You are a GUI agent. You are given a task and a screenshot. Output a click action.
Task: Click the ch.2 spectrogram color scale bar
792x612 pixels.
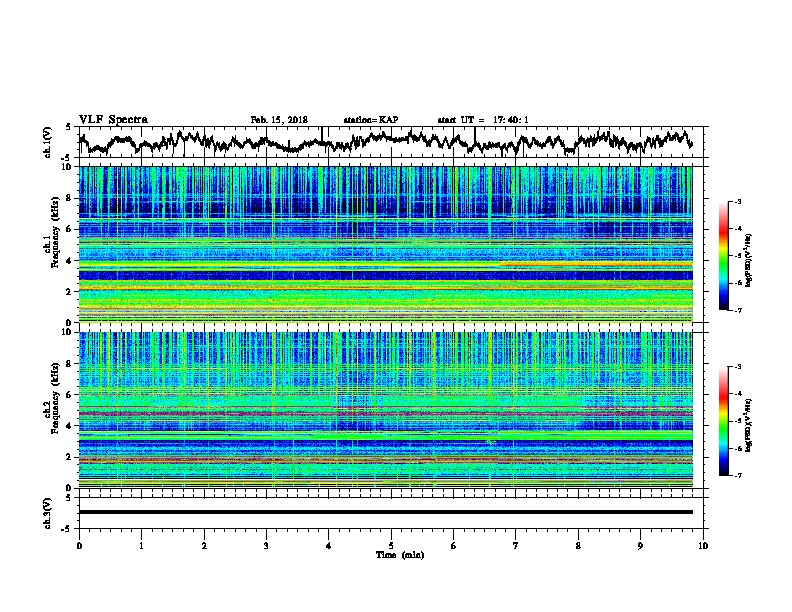(723, 421)
